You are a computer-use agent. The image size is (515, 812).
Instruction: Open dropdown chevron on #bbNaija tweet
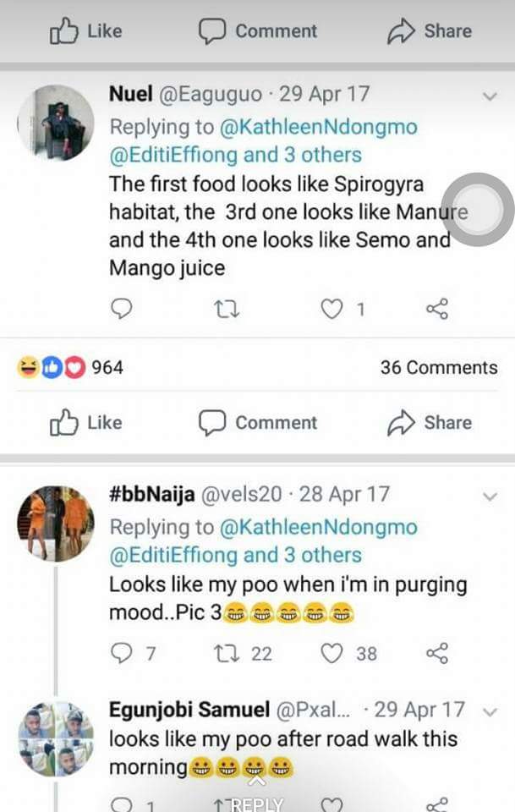(x=489, y=497)
